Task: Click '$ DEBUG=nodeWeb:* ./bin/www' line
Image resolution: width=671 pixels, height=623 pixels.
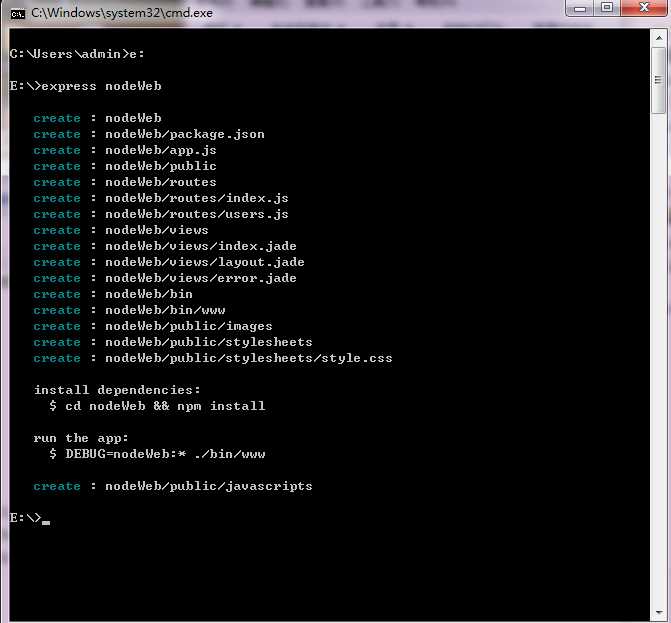Action: (157, 454)
